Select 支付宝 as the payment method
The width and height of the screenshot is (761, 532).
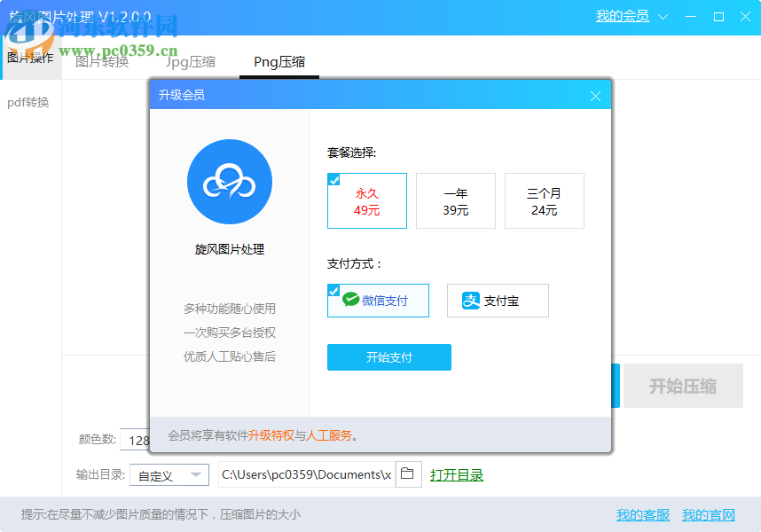[x=498, y=300]
